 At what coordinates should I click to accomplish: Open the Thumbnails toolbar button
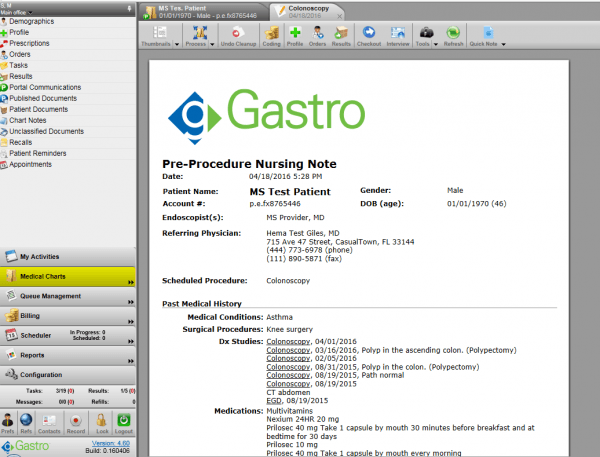click(x=156, y=36)
